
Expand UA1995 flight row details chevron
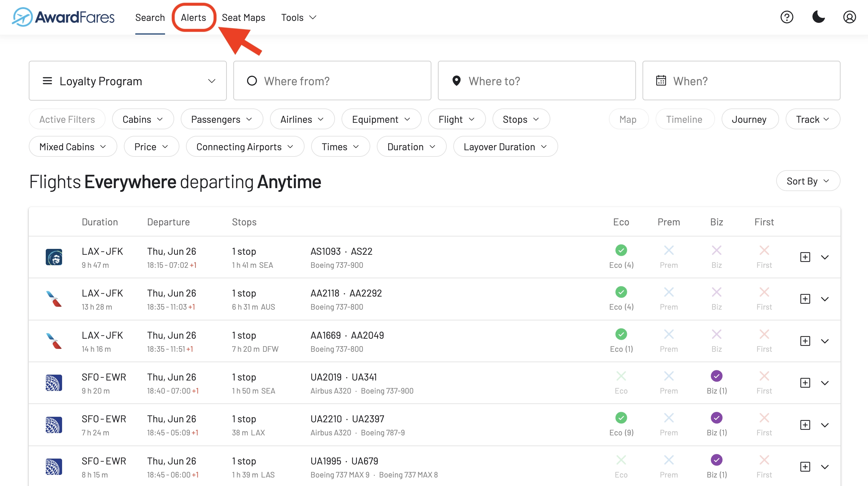tap(825, 467)
